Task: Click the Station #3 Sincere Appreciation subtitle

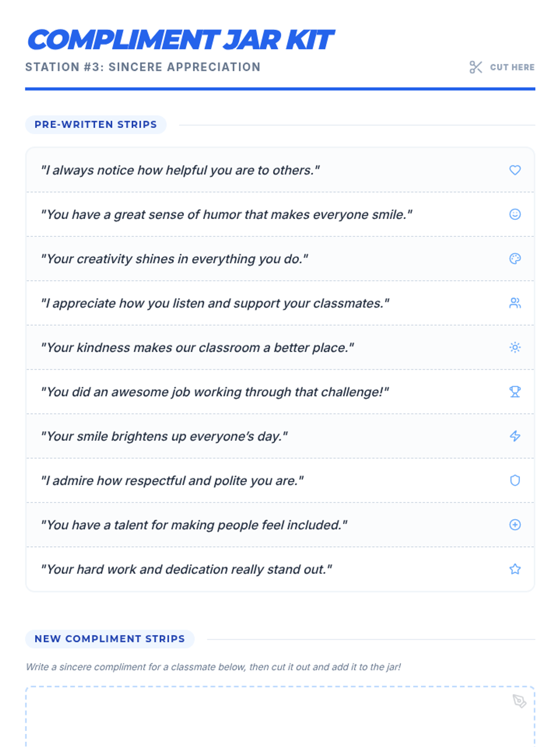Action: 143,67
